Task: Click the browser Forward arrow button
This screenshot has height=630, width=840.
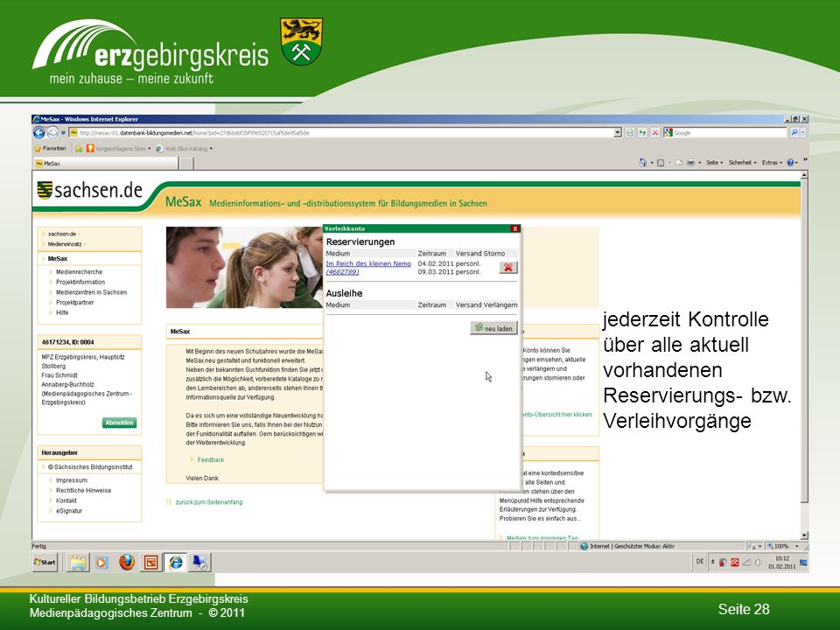Action: click(52, 132)
